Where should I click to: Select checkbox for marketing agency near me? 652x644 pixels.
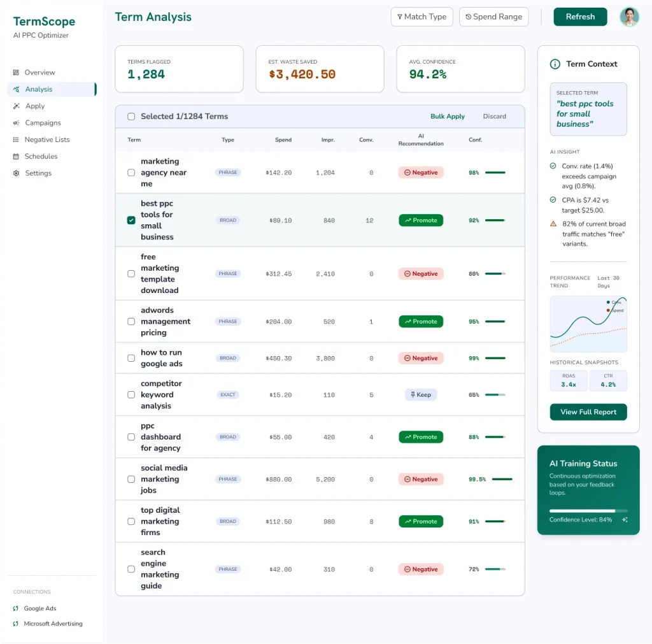click(131, 173)
